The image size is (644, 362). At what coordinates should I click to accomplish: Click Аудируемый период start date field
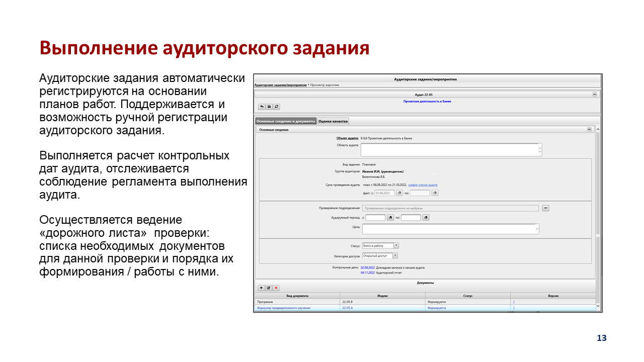pos(375,218)
